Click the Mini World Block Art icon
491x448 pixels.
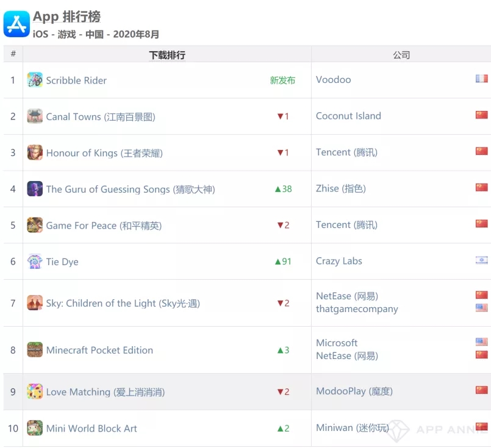click(x=35, y=428)
